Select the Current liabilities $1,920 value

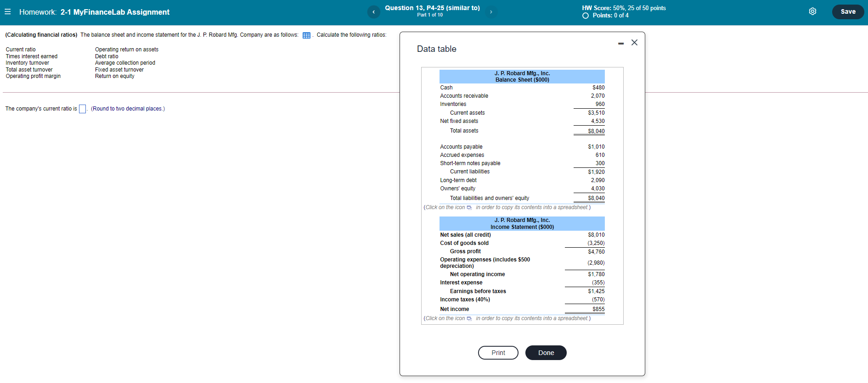pyautogui.click(x=596, y=172)
